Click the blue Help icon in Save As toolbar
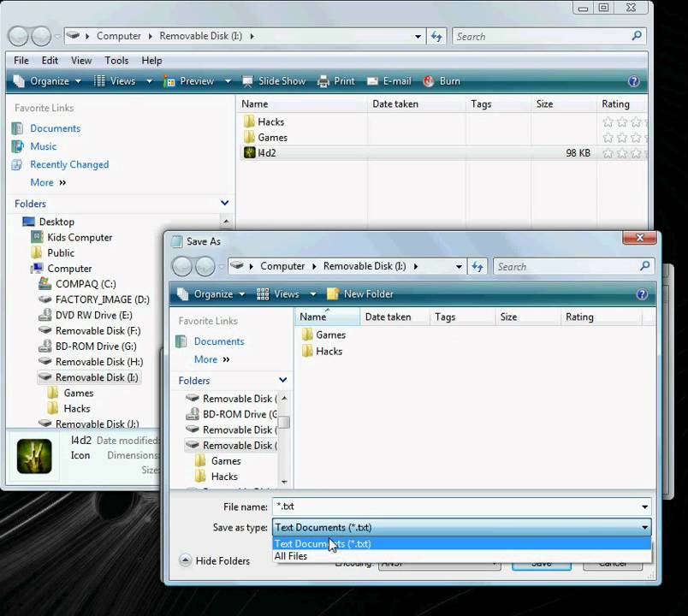The height and width of the screenshot is (616, 688). coord(642,293)
